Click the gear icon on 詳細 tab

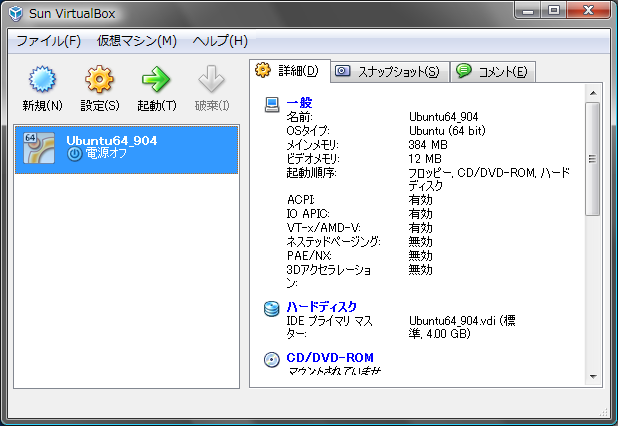[x=263, y=70]
